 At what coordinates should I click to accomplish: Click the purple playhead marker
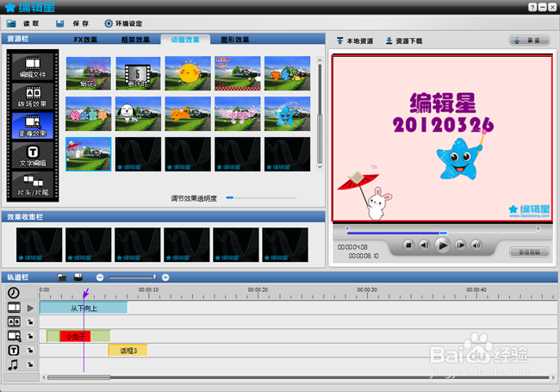[85, 294]
